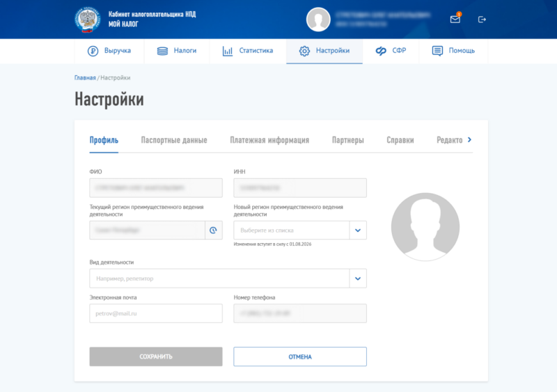Image resolution: width=557 pixels, height=392 pixels.
Task: Click the bar chart icon next to Статистика
Action: pyautogui.click(x=228, y=52)
